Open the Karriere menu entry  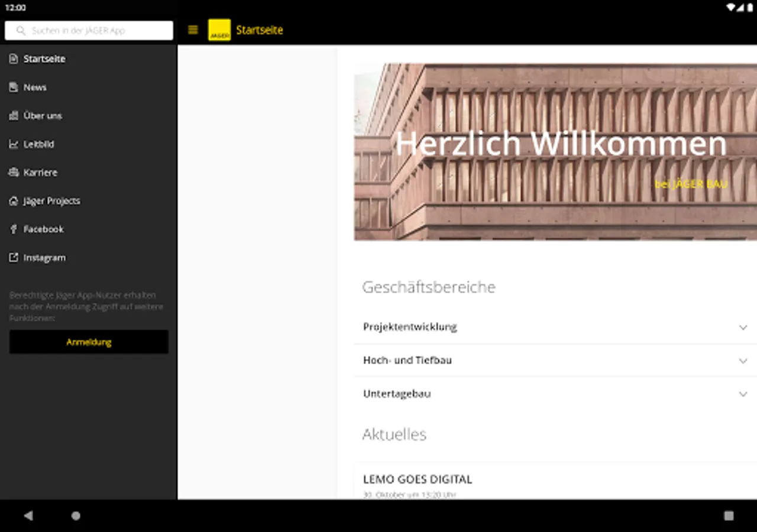click(x=89, y=173)
